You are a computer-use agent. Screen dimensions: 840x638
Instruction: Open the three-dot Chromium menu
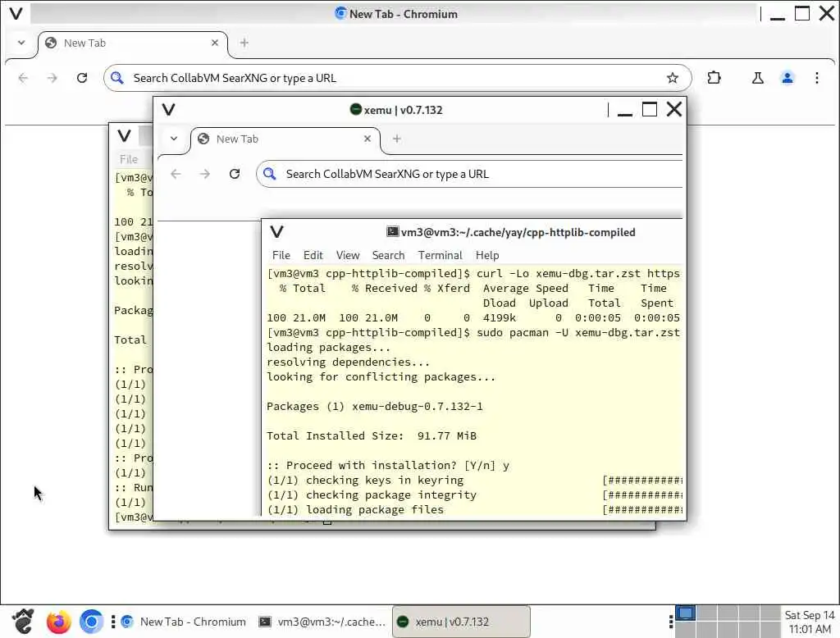pos(816,78)
